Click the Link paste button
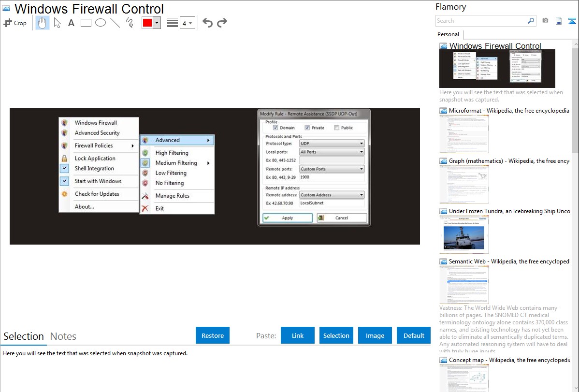Viewport: 579px width, 392px height. click(298, 335)
